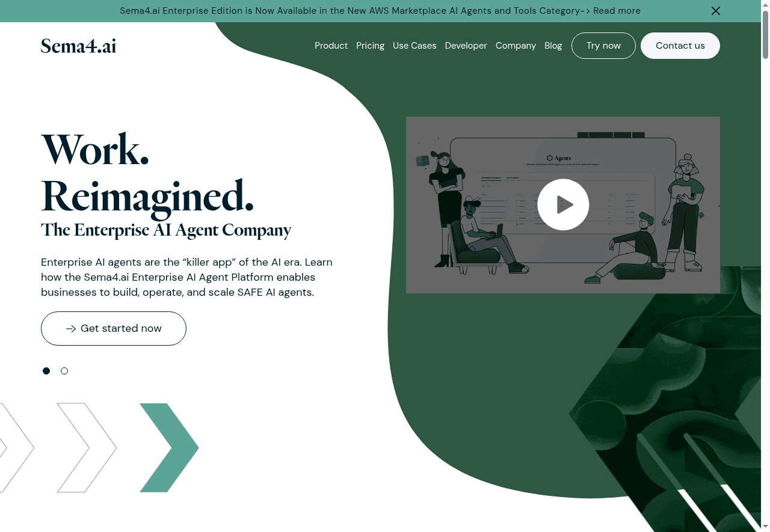Play the hero video
770x532 pixels.
(x=563, y=204)
